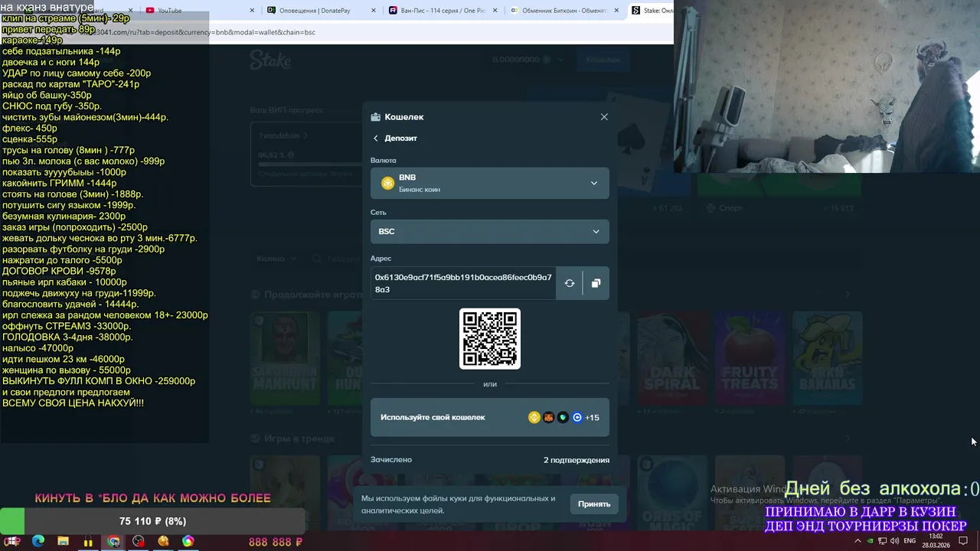
Task: Open the Dark Spiral game thumbnail
Action: [x=672, y=360]
